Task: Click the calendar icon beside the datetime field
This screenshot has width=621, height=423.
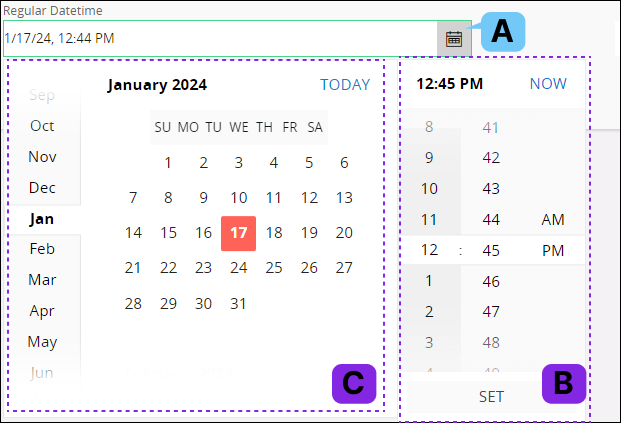Action: click(454, 38)
